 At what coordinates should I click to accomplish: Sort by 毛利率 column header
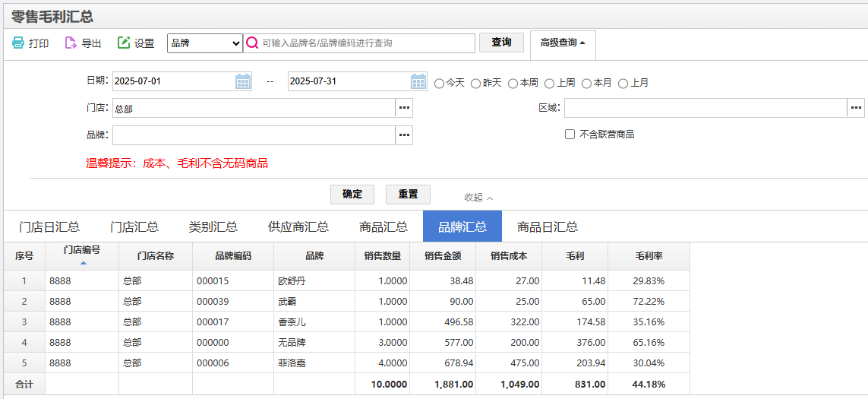tap(649, 256)
